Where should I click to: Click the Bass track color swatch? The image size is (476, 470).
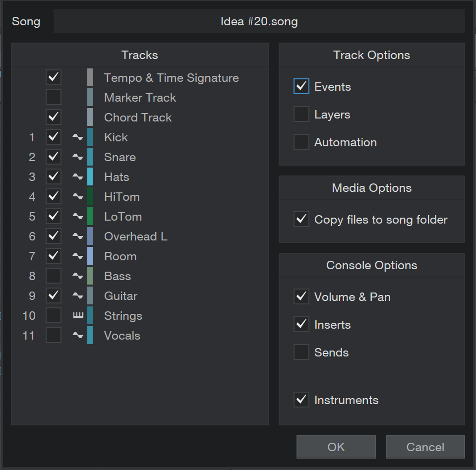point(90,276)
